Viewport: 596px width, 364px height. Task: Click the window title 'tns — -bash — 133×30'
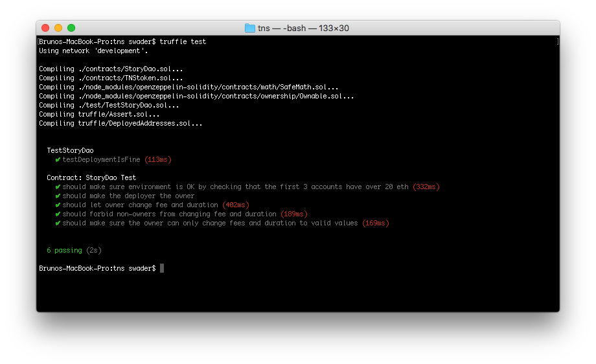(x=303, y=28)
